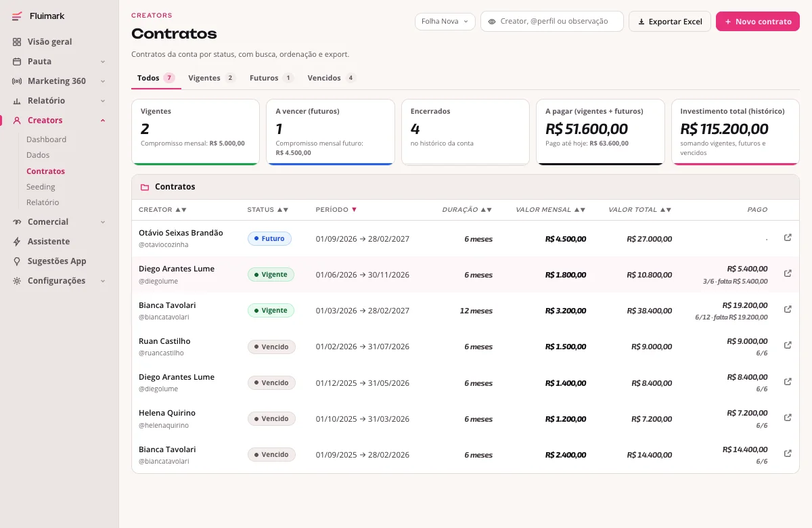
Task: Sort table by Valor mensal column
Action: (551, 210)
